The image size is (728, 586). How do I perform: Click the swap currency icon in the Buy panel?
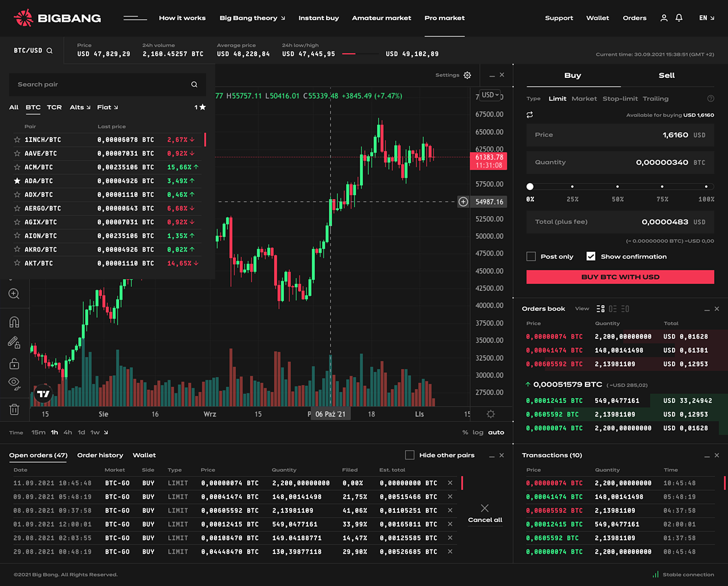pos(530,115)
